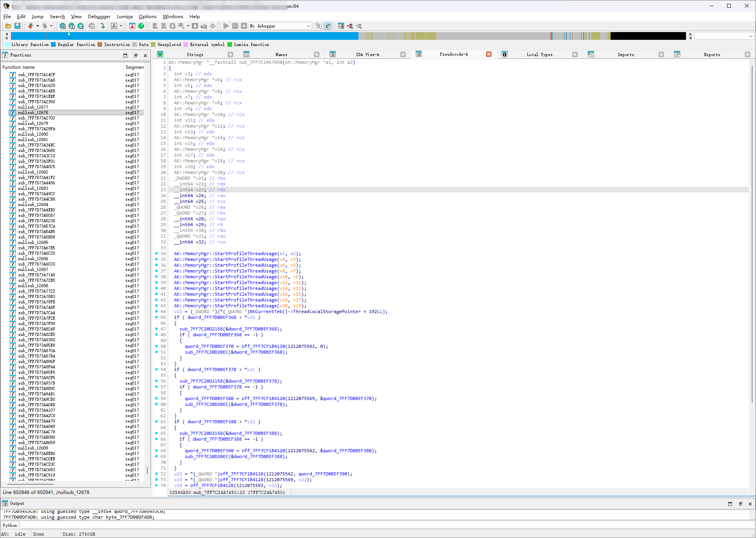This screenshot has height=538, width=756.
Task: Open the Lumina menu
Action: pyautogui.click(x=125, y=16)
